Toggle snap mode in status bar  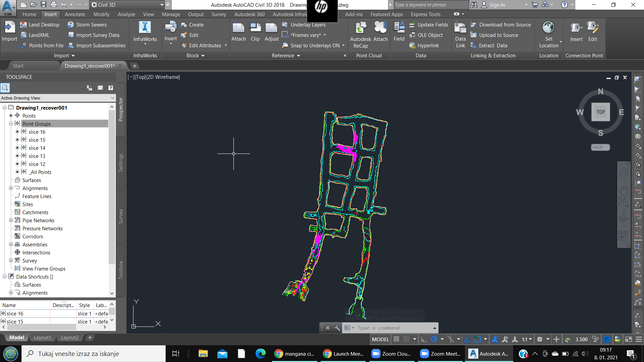[x=406, y=339]
